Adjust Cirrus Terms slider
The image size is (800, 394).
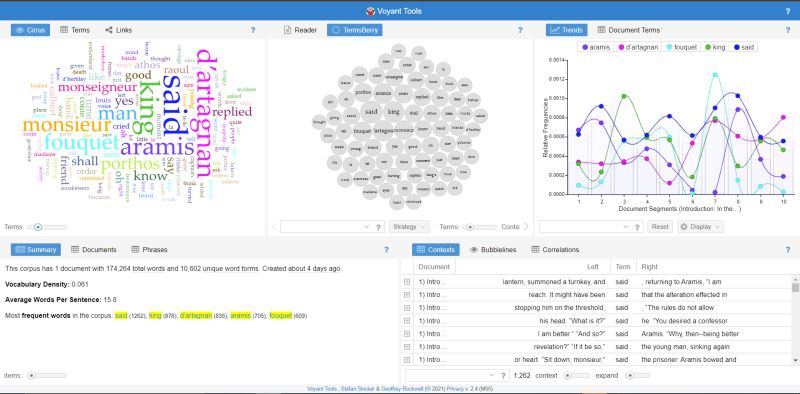tap(47, 227)
